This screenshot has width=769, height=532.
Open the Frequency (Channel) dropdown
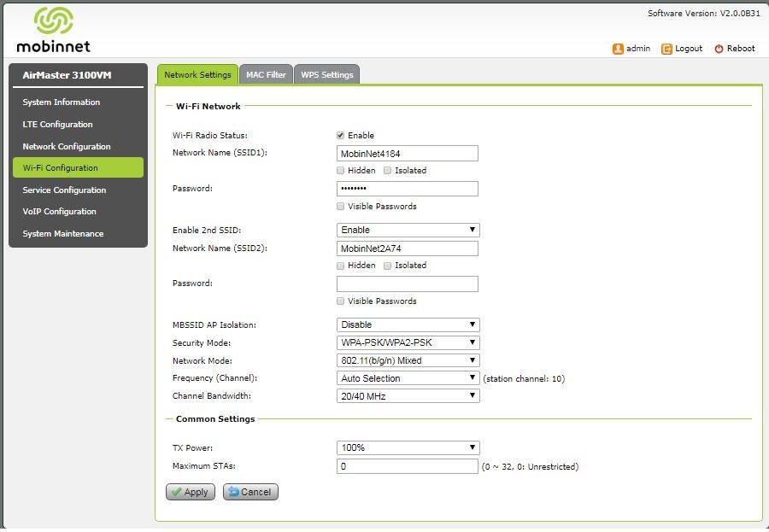pos(408,378)
